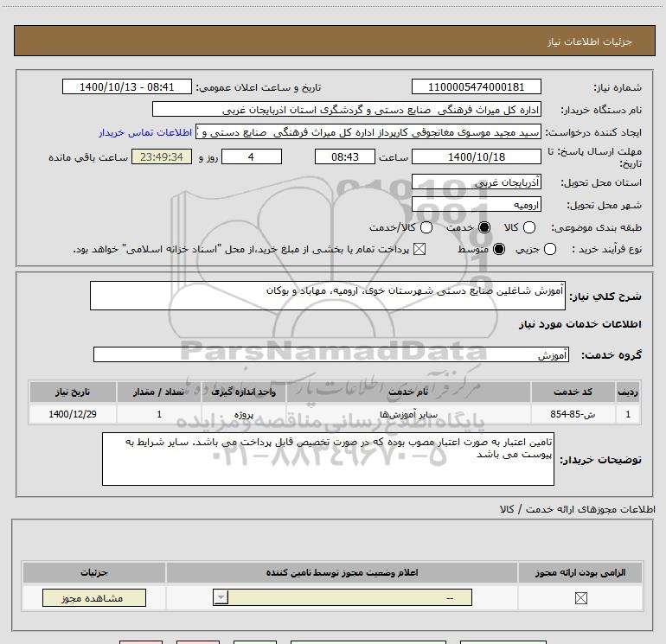The width and height of the screenshot is (666, 644).
Task: Click the پروژه unit cell
Action: [x=243, y=414]
